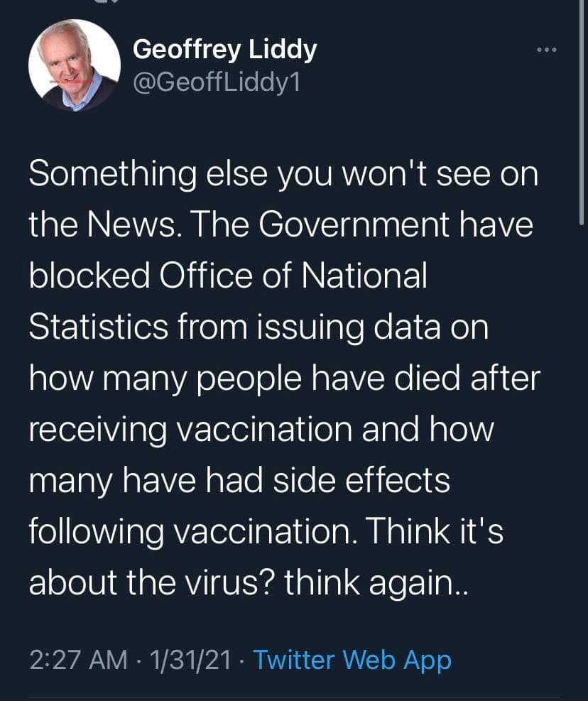Click 'receiving vaccination and how' line
The height and width of the screenshot is (701, 588).
click(261, 429)
